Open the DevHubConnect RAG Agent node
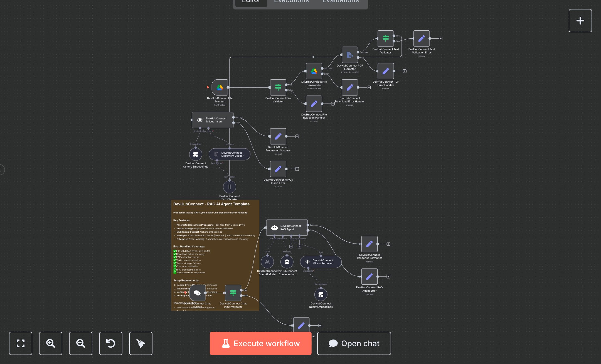Viewport: 601px width, 364px height. point(287,227)
